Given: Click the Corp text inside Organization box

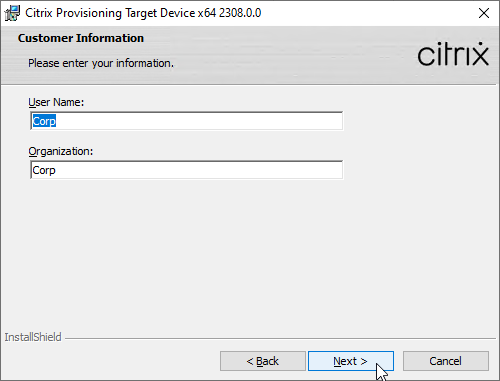Looking at the screenshot, I should [x=44, y=170].
